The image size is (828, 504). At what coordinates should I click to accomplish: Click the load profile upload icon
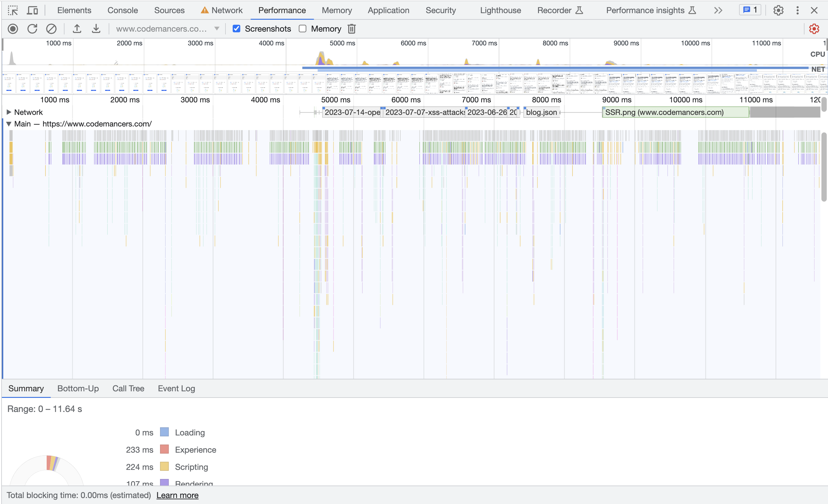pos(77,29)
